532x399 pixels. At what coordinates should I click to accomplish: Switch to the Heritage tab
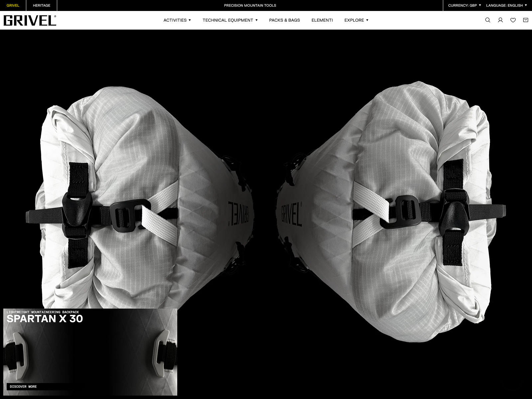coord(42,5)
